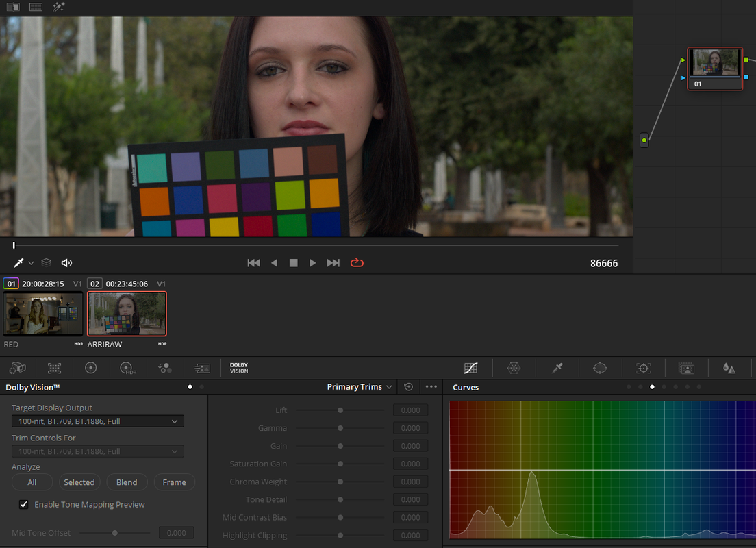The width and height of the screenshot is (756, 548).
Task: Toggle the highlight magic wand icon
Action: click(59, 7)
